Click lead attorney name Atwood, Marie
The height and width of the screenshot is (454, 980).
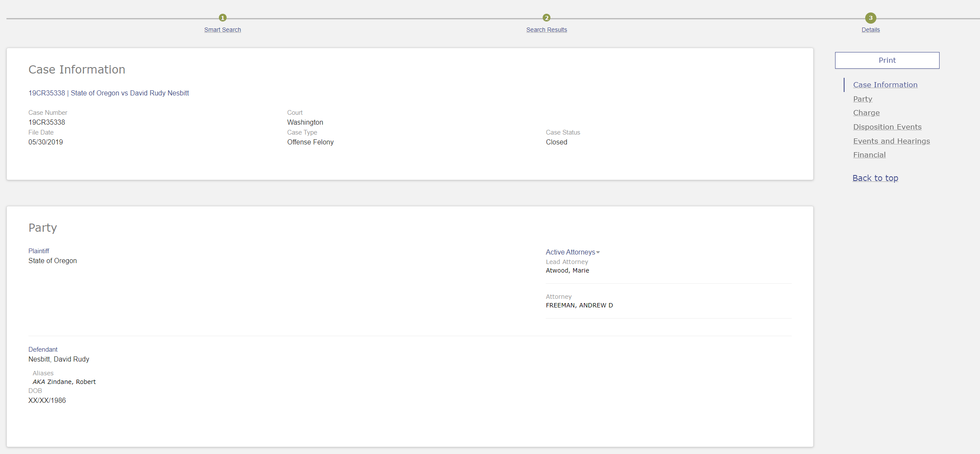coord(567,270)
